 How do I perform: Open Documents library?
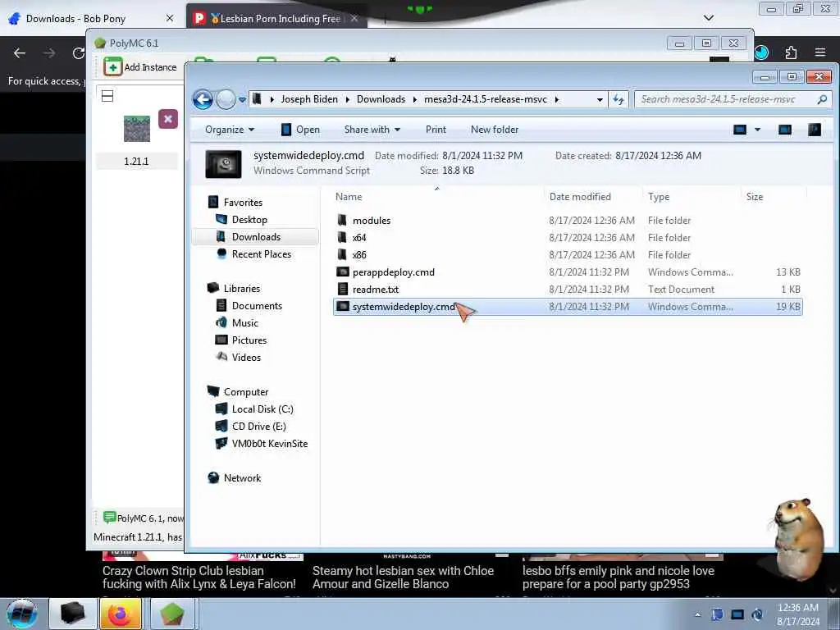tap(257, 305)
